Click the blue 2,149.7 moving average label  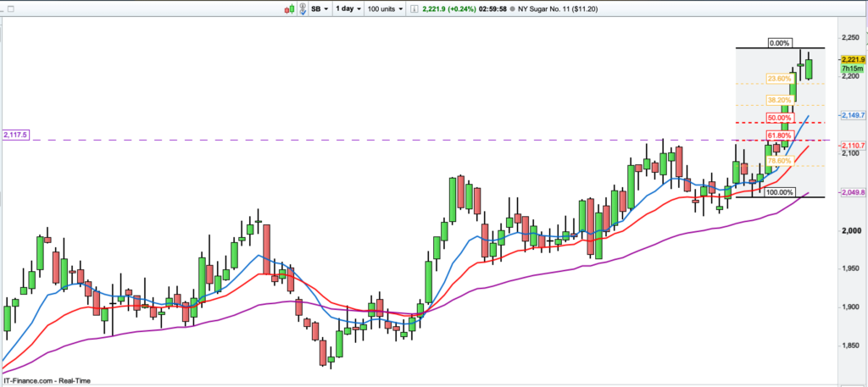point(852,114)
